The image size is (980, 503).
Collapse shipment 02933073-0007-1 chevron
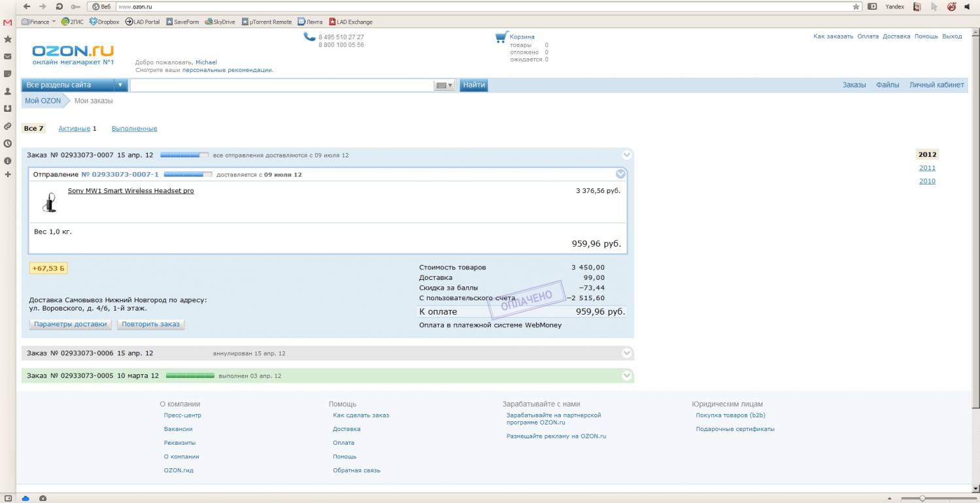click(x=621, y=174)
